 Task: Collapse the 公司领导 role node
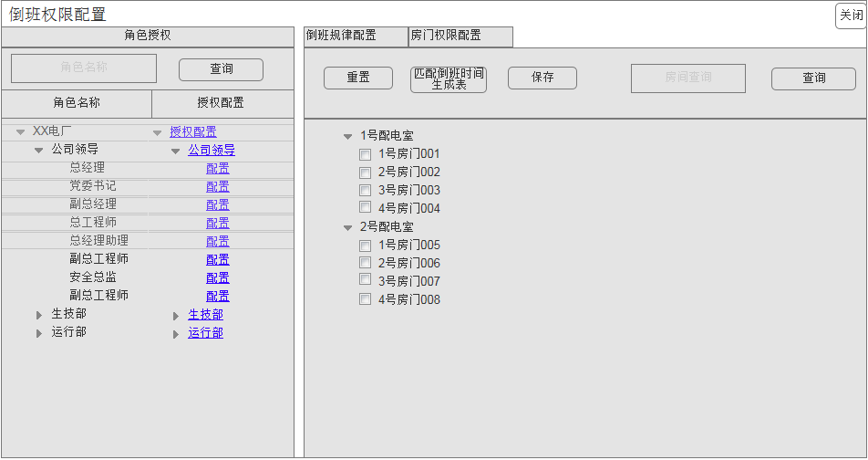pos(39,150)
